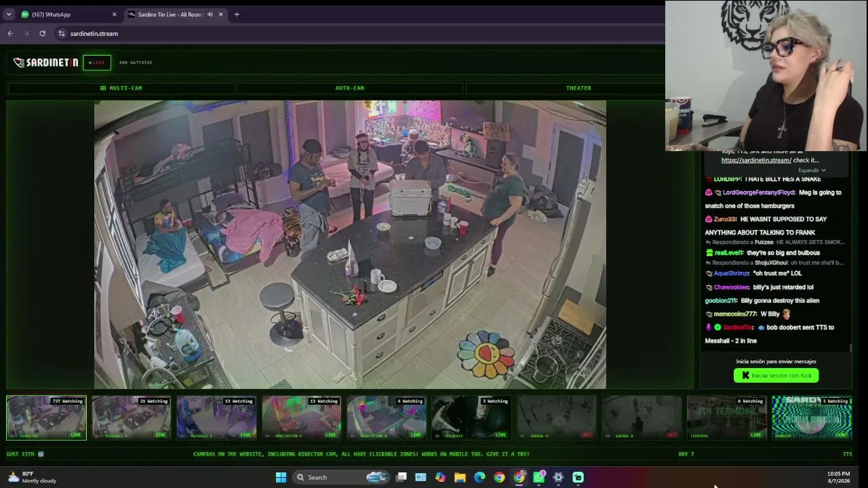868x488 pixels.
Task: Open the clock and date flyout
Action: click(x=838, y=477)
